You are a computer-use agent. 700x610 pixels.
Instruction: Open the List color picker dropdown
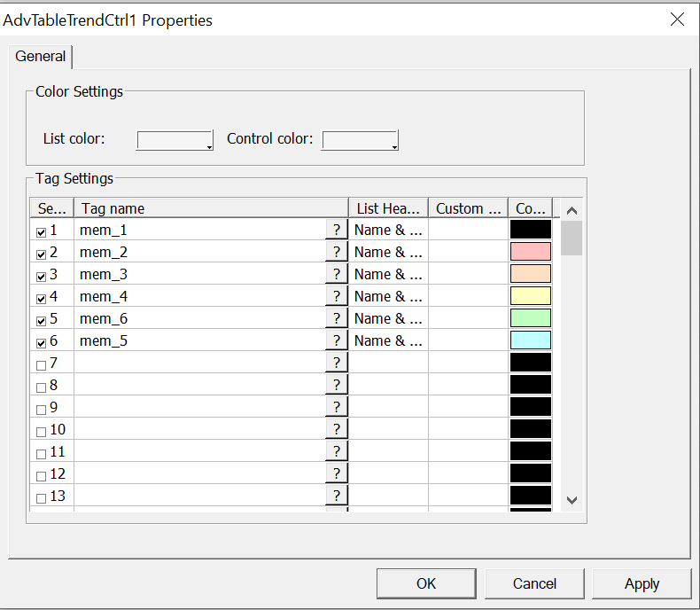click(175, 140)
